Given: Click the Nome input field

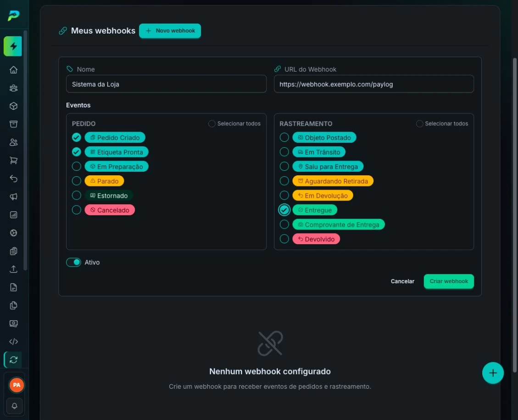Looking at the screenshot, I should tap(166, 84).
